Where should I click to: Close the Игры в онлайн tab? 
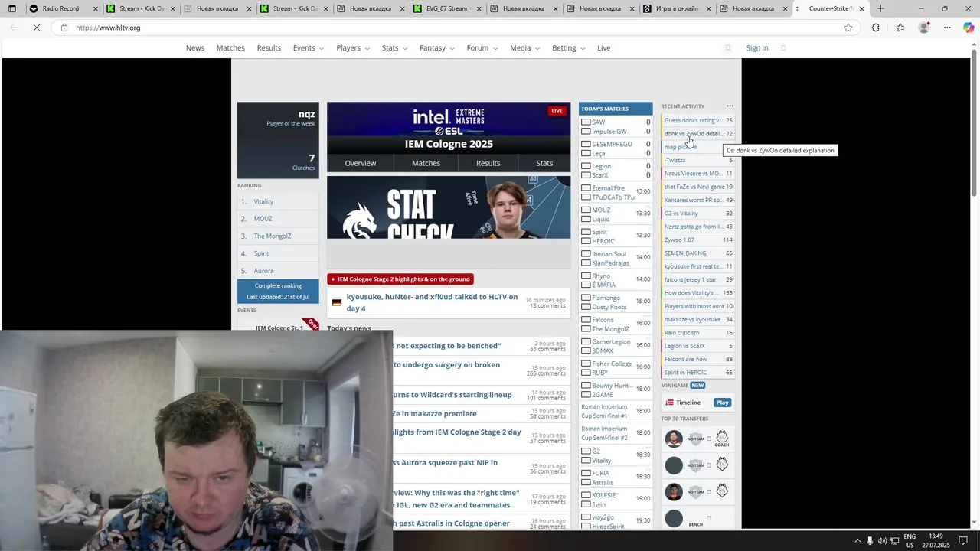pyautogui.click(x=708, y=9)
